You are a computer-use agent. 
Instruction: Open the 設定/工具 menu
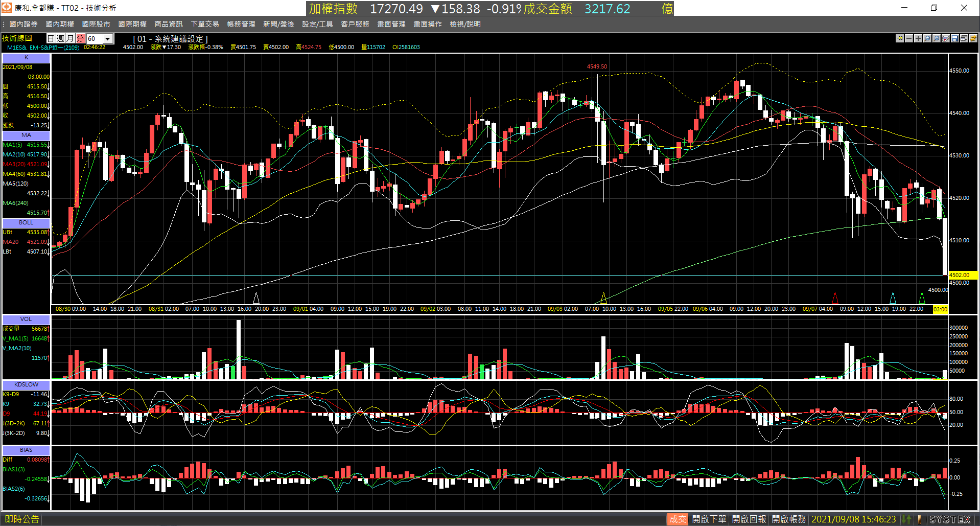coord(317,24)
